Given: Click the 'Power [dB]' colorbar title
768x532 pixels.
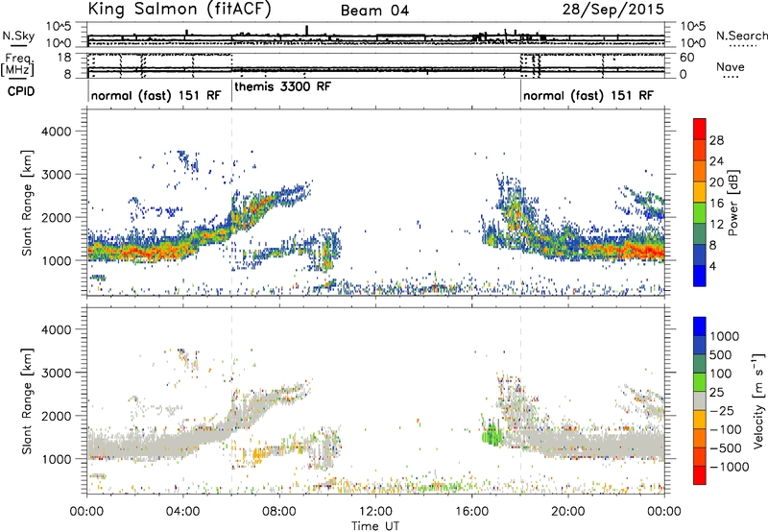Looking at the screenshot, I should tap(732, 203).
